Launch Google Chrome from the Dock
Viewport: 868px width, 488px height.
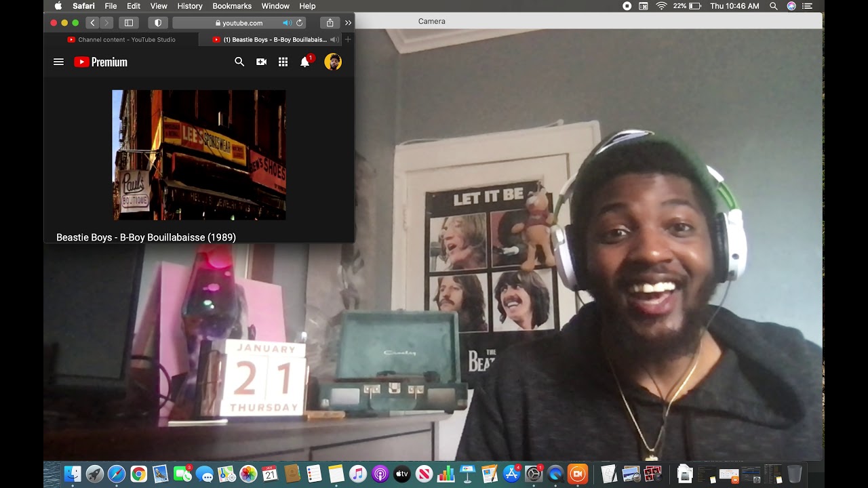pos(138,474)
